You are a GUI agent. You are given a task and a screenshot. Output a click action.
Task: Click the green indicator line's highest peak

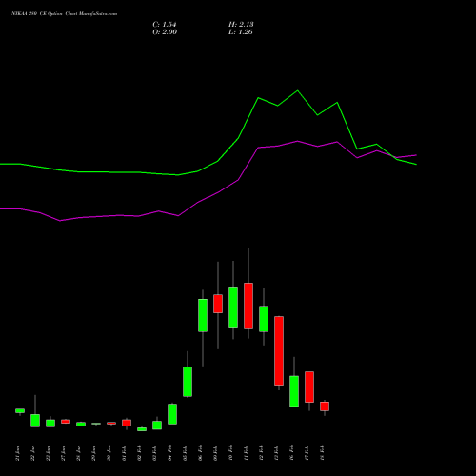coord(297,91)
